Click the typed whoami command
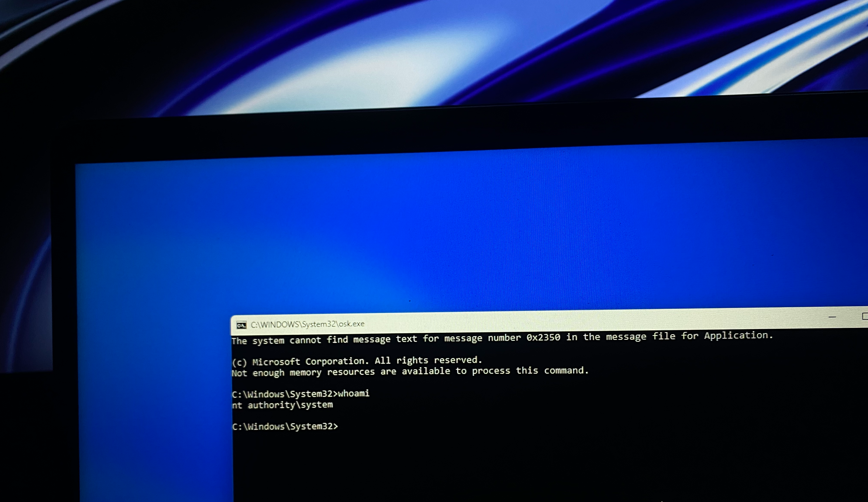Screen dimensions: 868x502 [x=353, y=393]
